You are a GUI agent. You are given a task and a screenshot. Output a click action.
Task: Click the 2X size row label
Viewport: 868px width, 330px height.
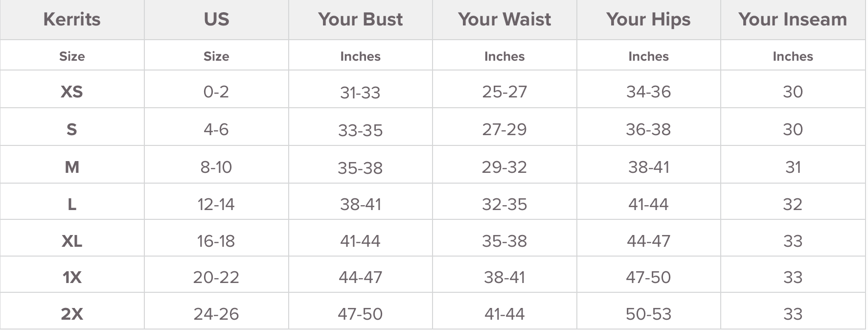coord(72,314)
